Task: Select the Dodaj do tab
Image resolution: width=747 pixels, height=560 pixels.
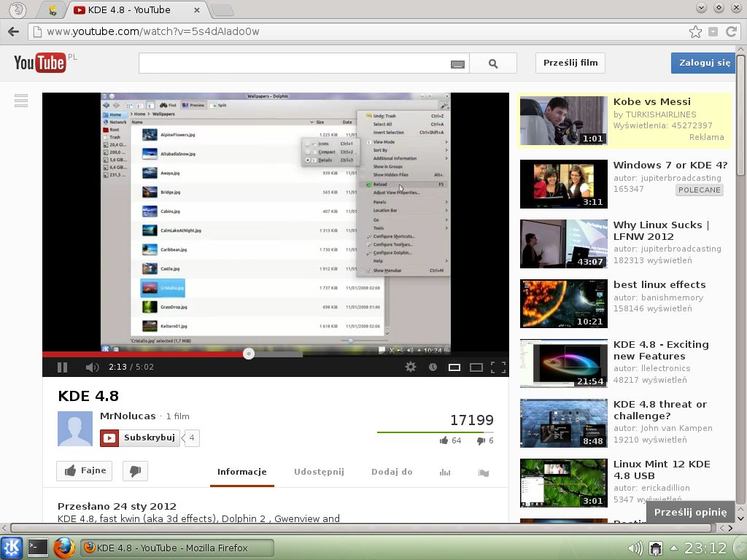Action: point(392,472)
